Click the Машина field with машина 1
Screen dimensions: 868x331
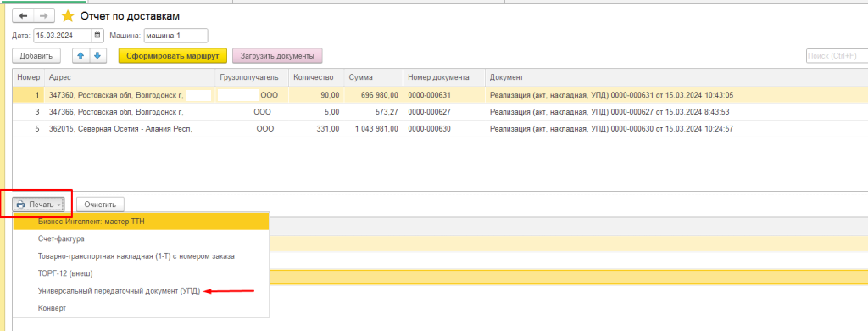pyautogui.click(x=175, y=36)
